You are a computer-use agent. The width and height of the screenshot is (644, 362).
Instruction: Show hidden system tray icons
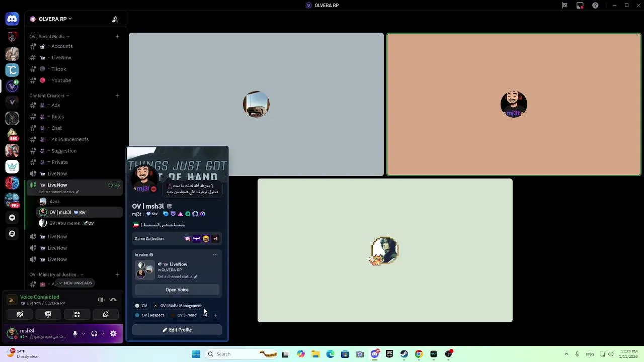click(x=567, y=354)
